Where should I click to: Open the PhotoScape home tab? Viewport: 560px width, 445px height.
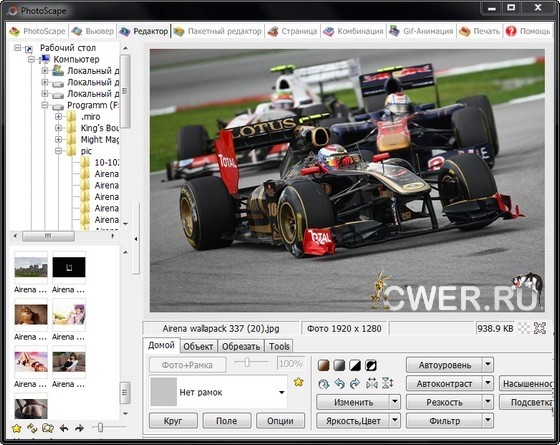click(37, 31)
